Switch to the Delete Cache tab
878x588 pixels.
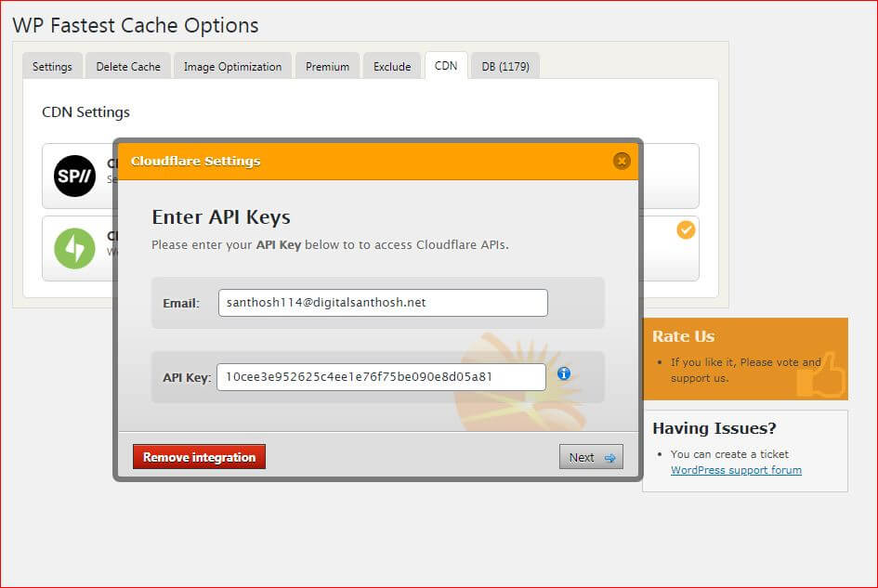pyautogui.click(x=128, y=67)
